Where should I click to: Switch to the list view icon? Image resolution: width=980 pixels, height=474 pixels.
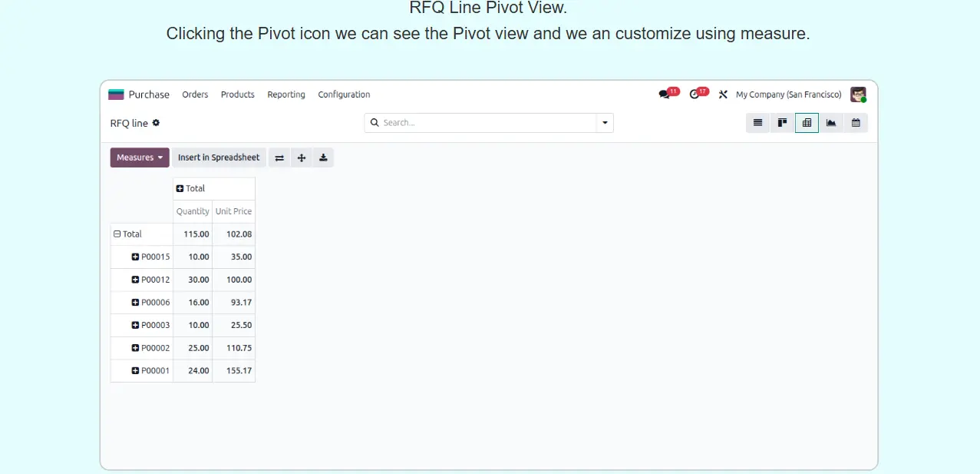[757, 123]
